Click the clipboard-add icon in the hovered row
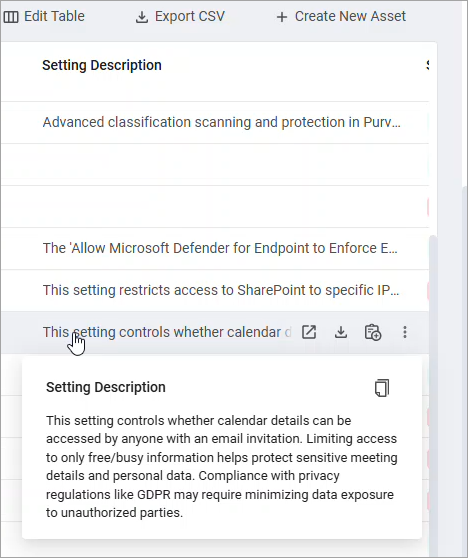The height and width of the screenshot is (558, 468). click(373, 332)
